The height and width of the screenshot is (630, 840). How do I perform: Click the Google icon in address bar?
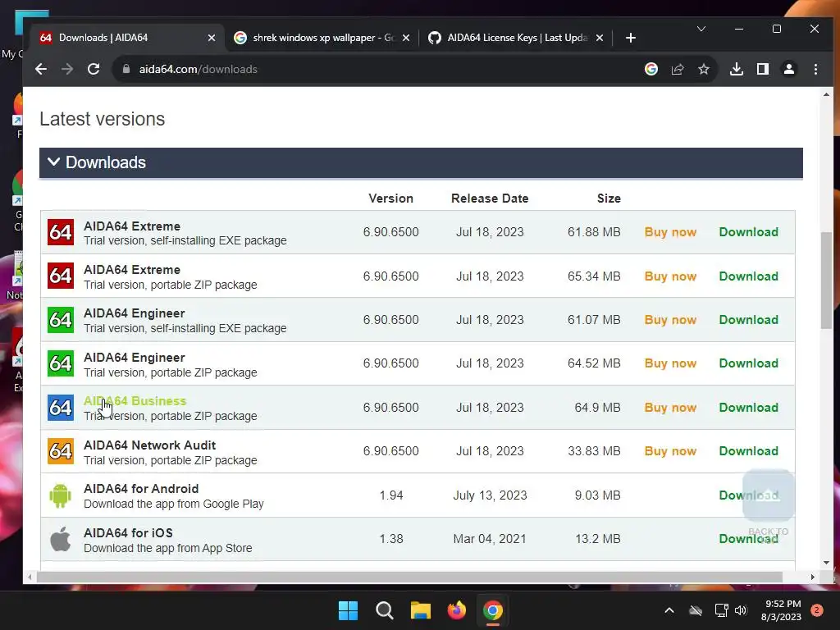(x=651, y=69)
